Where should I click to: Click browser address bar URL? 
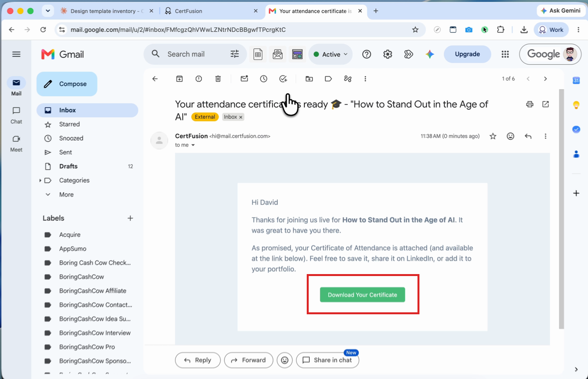pyautogui.click(x=178, y=30)
